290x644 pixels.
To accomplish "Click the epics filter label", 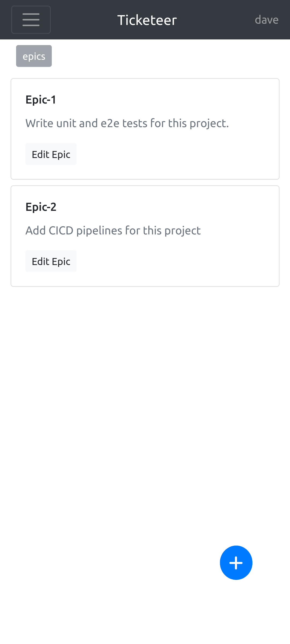I will click(x=34, y=56).
